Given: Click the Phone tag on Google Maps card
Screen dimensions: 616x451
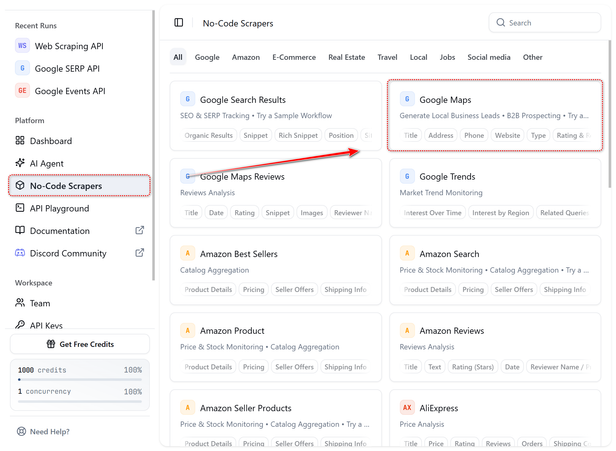Looking at the screenshot, I should click(x=474, y=135).
